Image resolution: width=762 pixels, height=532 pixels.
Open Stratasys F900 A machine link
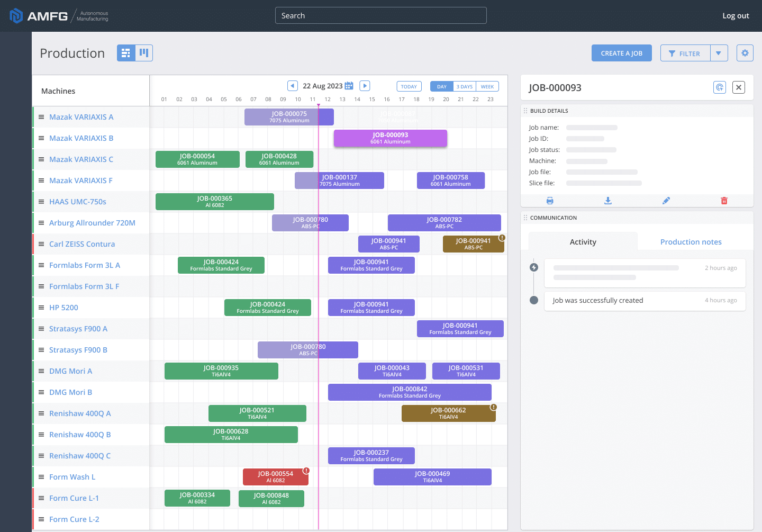[78, 329]
